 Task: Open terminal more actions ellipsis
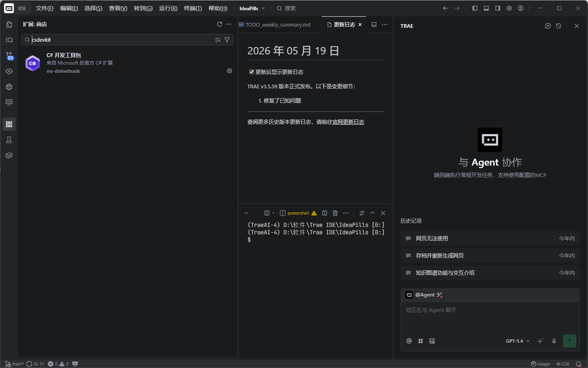click(346, 213)
